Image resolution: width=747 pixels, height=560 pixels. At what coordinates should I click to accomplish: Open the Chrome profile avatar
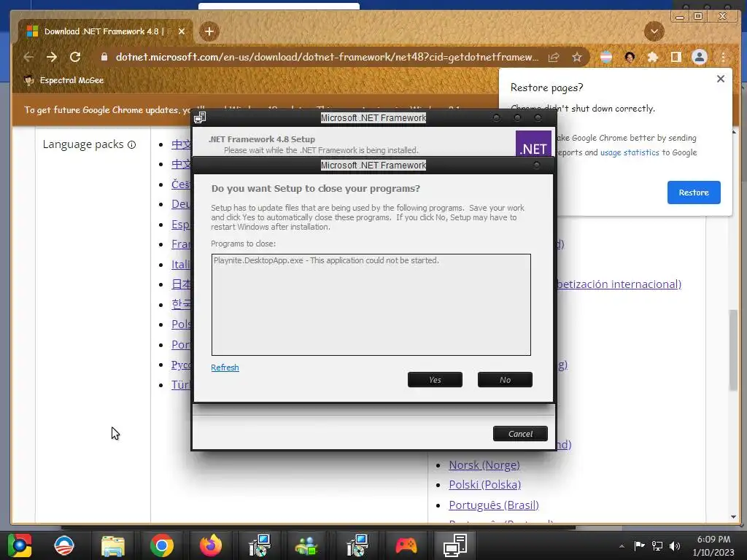point(700,57)
